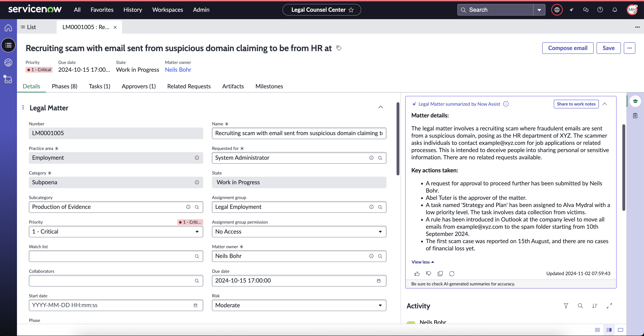Switch to two-column split layout view
The width and height of the screenshot is (644, 336).
[x=609, y=330]
